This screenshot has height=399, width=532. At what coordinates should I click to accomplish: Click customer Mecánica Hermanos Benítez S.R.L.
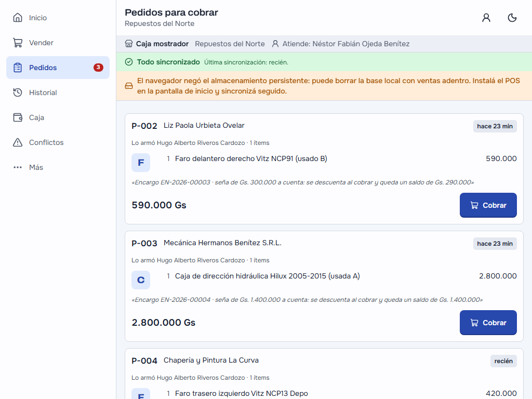(222, 243)
